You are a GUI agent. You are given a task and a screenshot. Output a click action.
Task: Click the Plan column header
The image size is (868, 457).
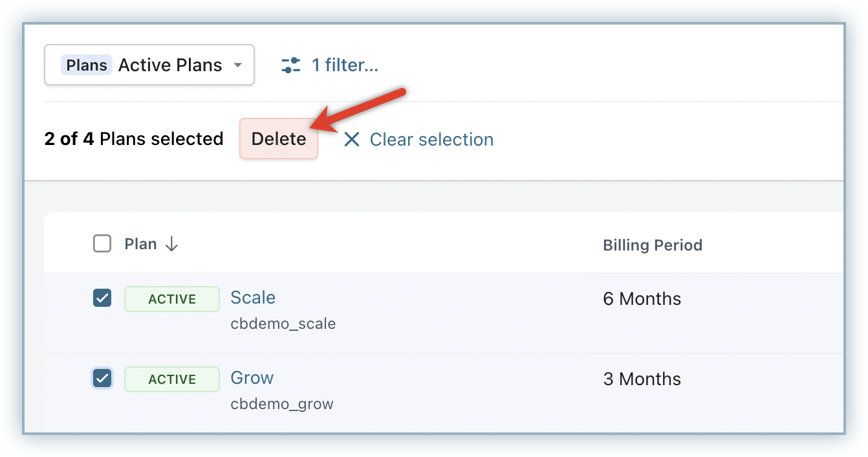click(x=141, y=244)
